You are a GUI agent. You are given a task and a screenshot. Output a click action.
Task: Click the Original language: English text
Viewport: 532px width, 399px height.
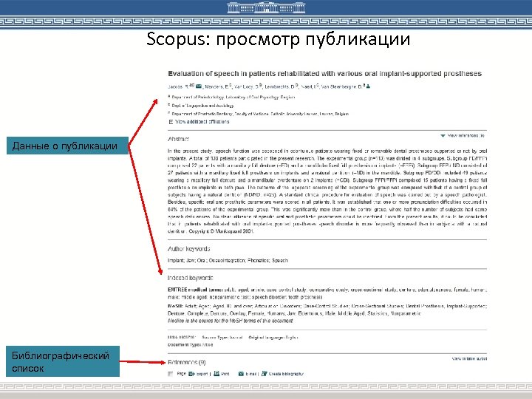[x=273, y=338]
